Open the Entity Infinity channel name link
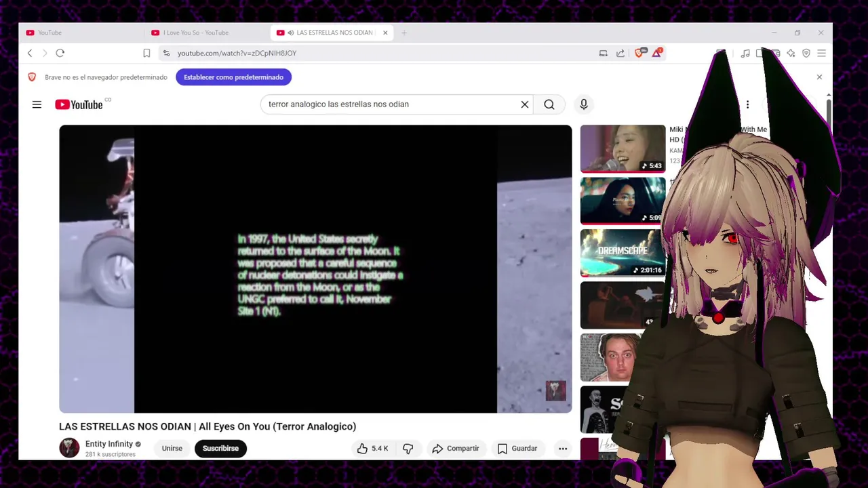Image resolution: width=868 pixels, height=488 pixels. pyautogui.click(x=109, y=444)
